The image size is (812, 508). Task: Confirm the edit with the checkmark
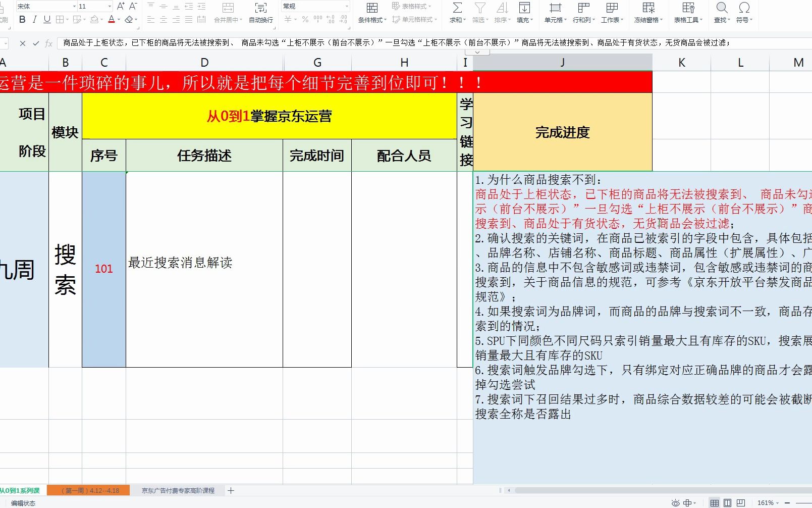tap(36, 43)
